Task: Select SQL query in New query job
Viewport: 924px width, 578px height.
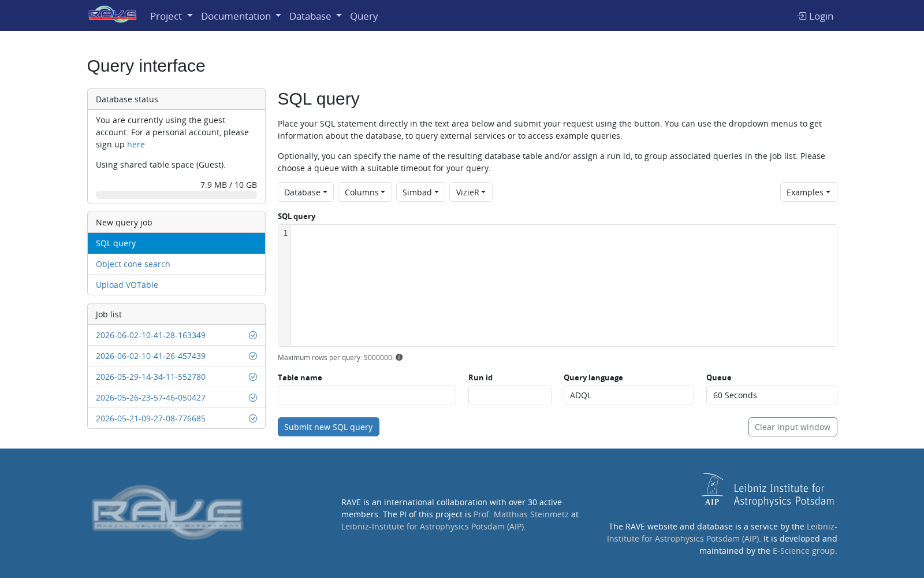Action: pyautogui.click(x=176, y=243)
